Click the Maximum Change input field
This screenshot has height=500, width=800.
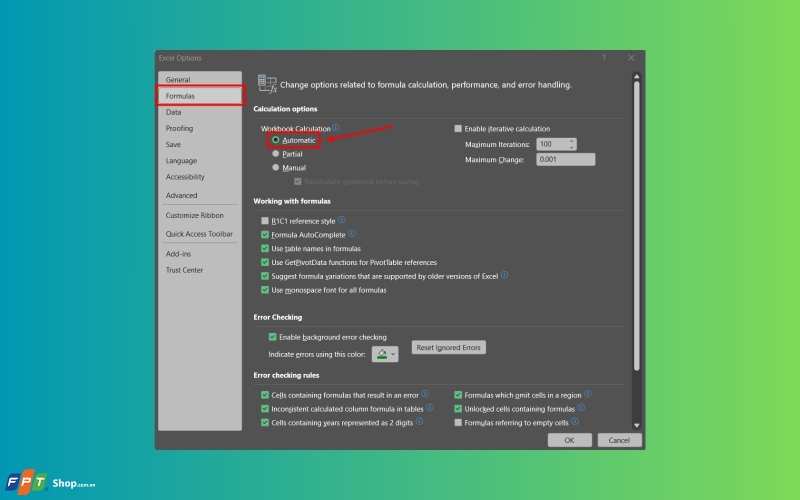click(x=565, y=159)
